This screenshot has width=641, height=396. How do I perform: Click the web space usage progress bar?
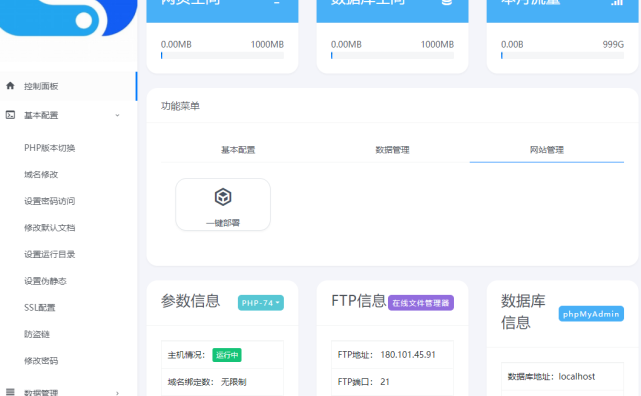[222, 56]
